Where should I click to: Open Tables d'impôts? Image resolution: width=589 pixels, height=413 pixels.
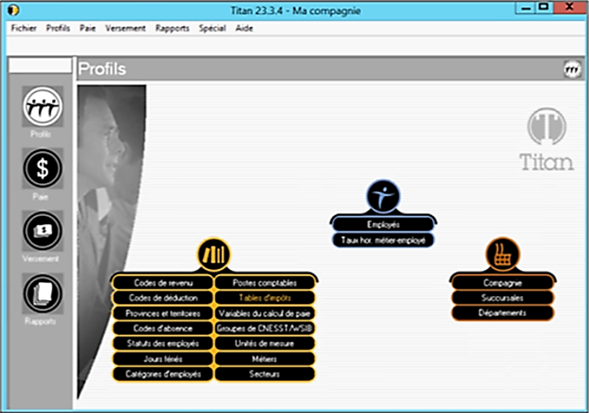point(264,298)
